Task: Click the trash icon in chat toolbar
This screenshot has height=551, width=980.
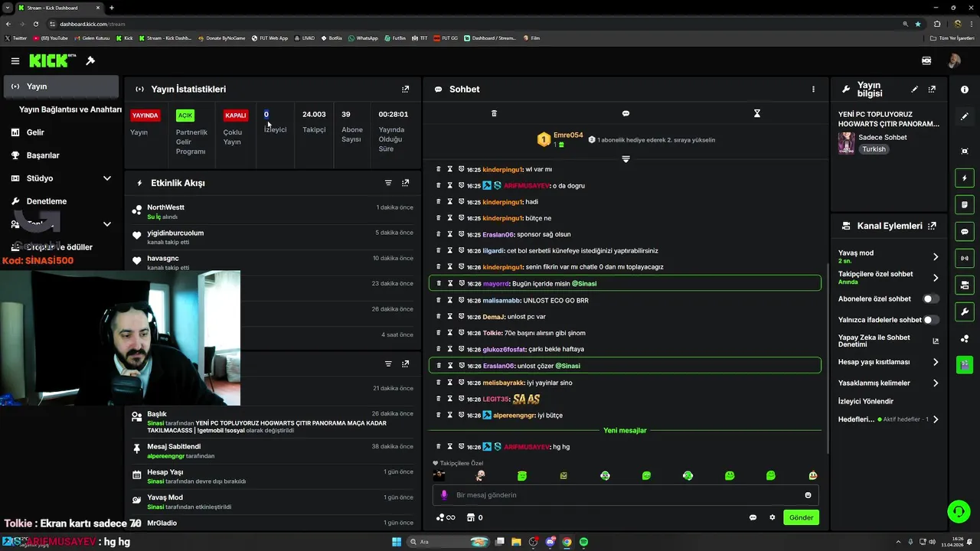Action: click(x=494, y=113)
